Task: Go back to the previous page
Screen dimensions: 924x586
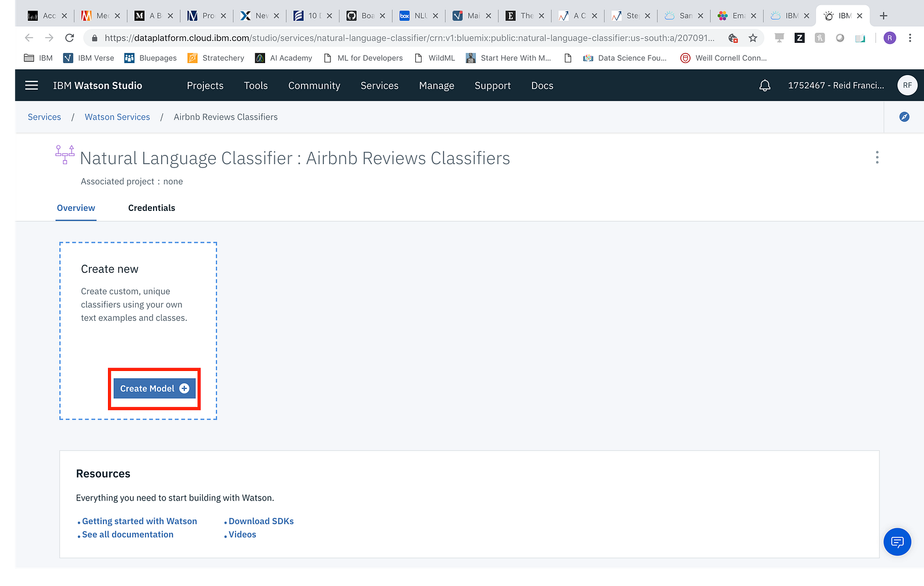Action: click(x=29, y=38)
